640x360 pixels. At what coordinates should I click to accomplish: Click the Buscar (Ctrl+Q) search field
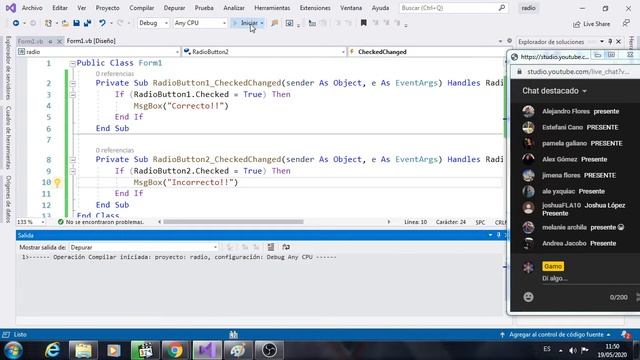[453, 8]
